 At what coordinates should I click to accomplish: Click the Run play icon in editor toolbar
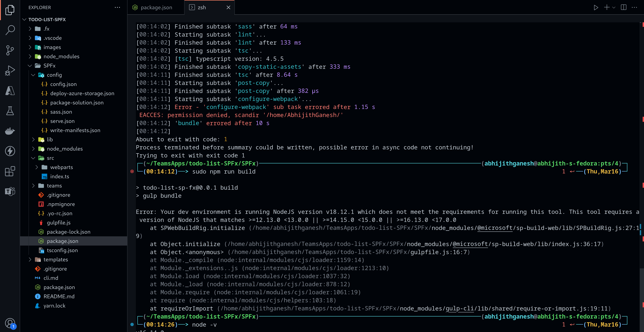(596, 8)
